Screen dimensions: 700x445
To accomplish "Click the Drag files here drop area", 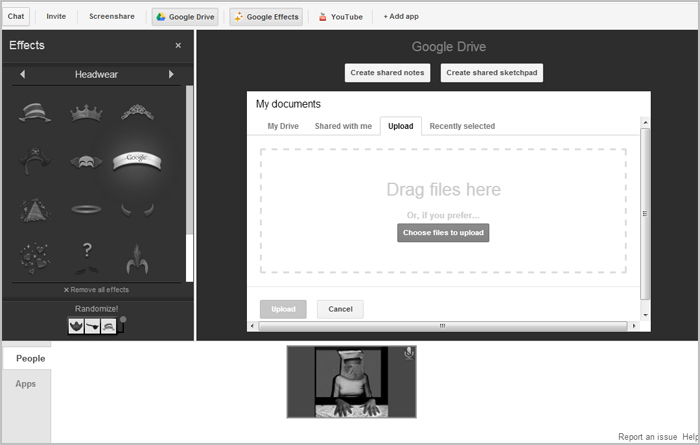I will 443,211.
